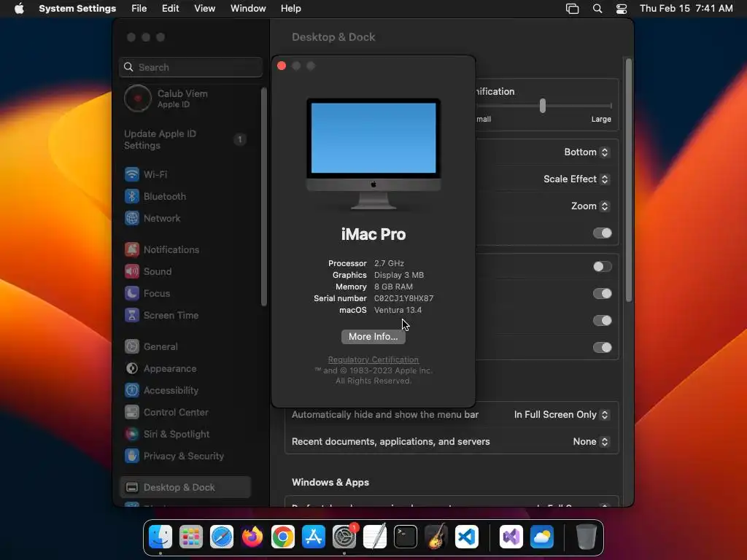Launch Firefox from the Dock
The width and height of the screenshot is (747, 560).
[x=252, y=537]
